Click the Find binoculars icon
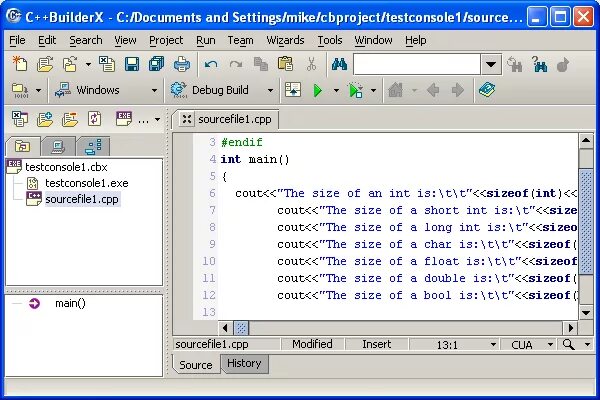The width and height of the screenshot is (600, 400). pos(339,64)
